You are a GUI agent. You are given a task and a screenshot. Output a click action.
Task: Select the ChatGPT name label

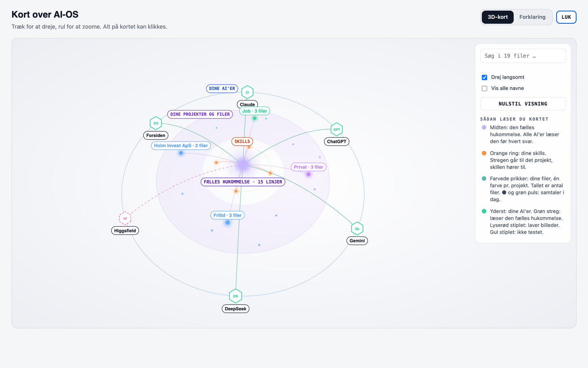(x=336, y=142)
